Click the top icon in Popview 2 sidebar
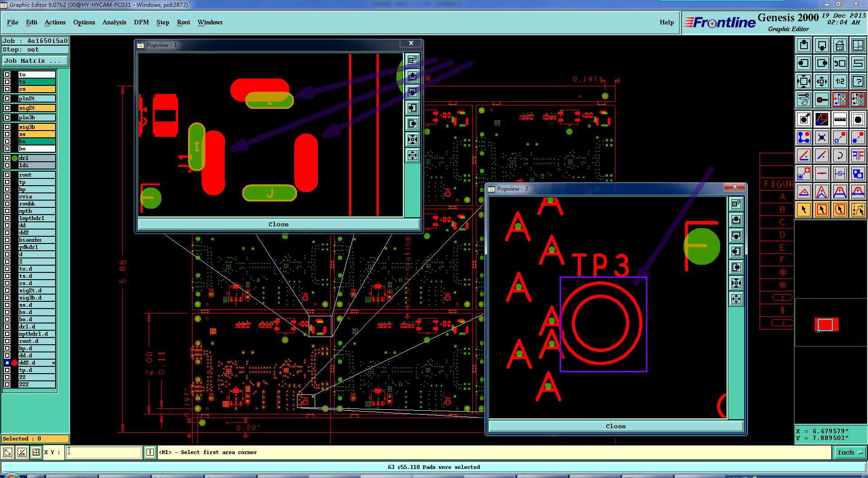This screenshot has height=478, width=868. pyautogui.click(x=736, y=204)
